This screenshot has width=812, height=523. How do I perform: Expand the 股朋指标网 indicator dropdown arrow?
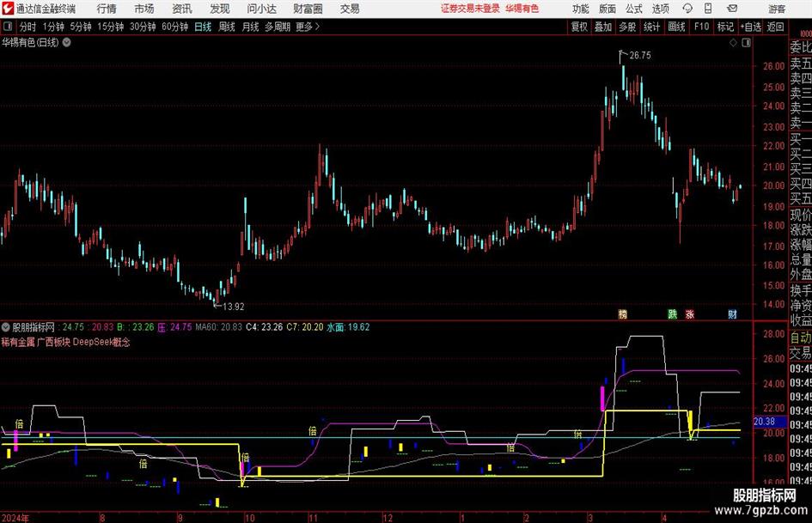coord(6,327)
